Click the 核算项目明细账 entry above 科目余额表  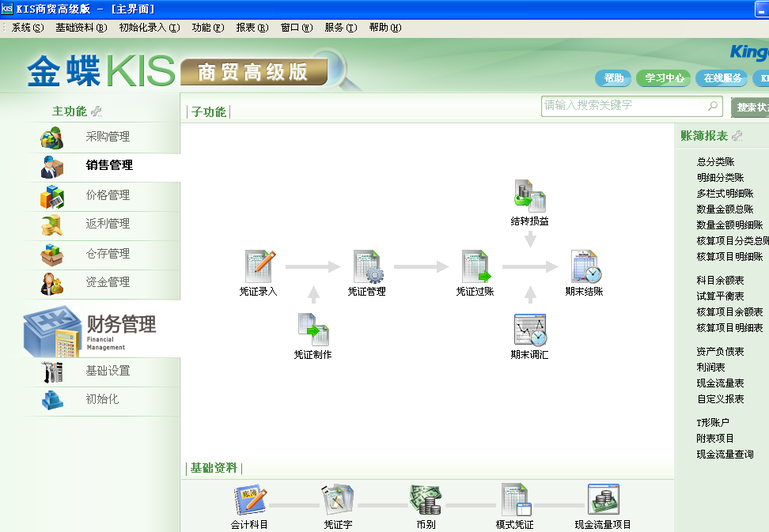pyautogui.click(x=729, y=257)
